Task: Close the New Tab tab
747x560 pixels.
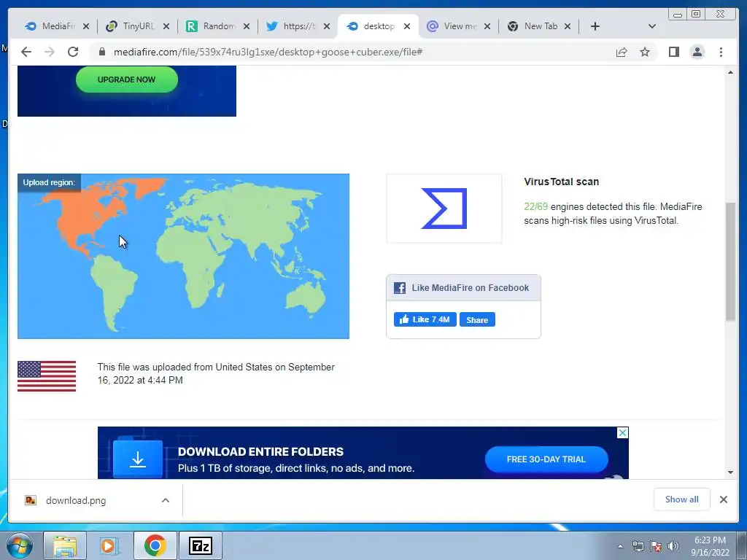Action: coord(568,26)
